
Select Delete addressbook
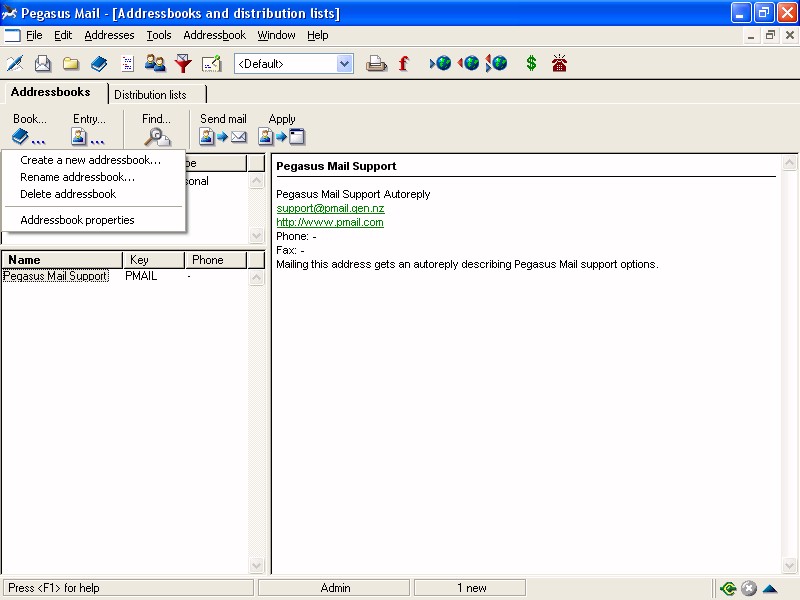(x=68, y=194)
